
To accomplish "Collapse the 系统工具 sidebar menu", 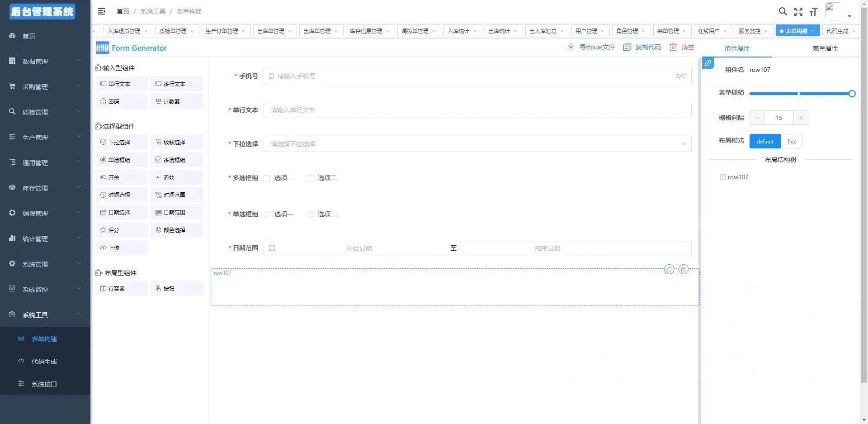I will coord(35,314).
